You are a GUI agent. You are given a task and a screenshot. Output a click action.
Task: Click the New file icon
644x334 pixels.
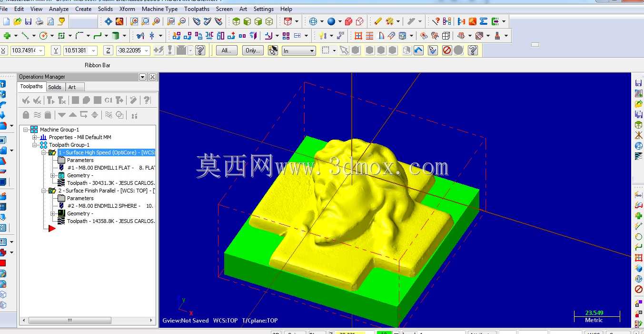6,21
